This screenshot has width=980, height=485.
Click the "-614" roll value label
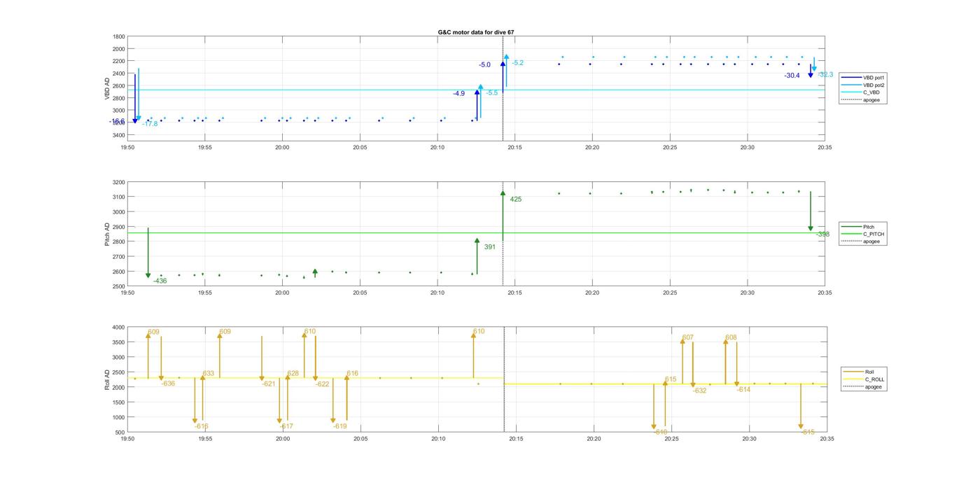click(x=743, y=390)
